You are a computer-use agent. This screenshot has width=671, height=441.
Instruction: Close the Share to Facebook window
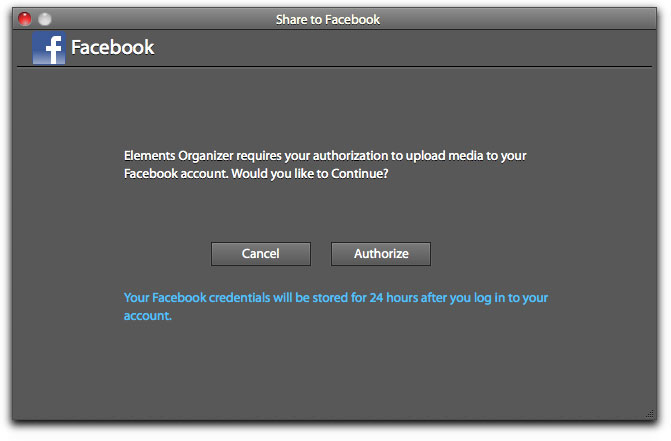25,19
